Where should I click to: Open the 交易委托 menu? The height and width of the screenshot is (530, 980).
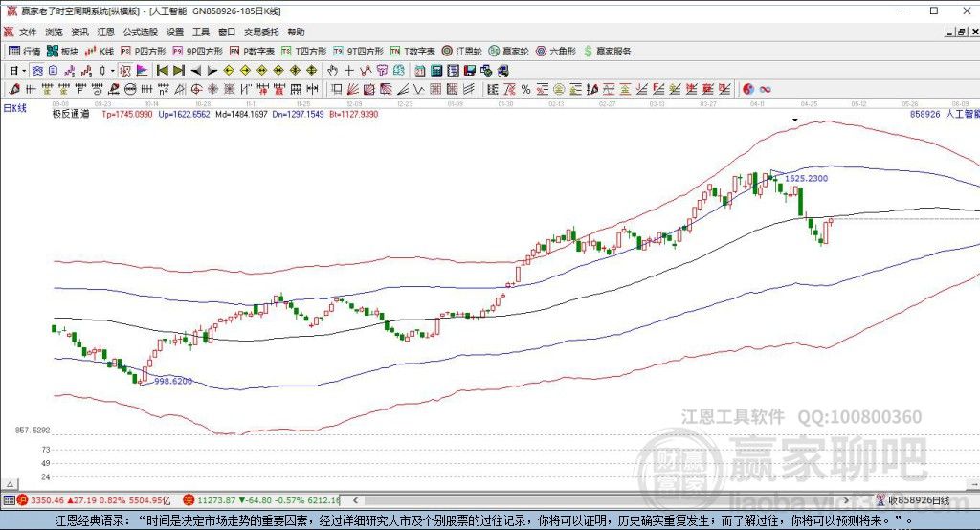(260, 32)
